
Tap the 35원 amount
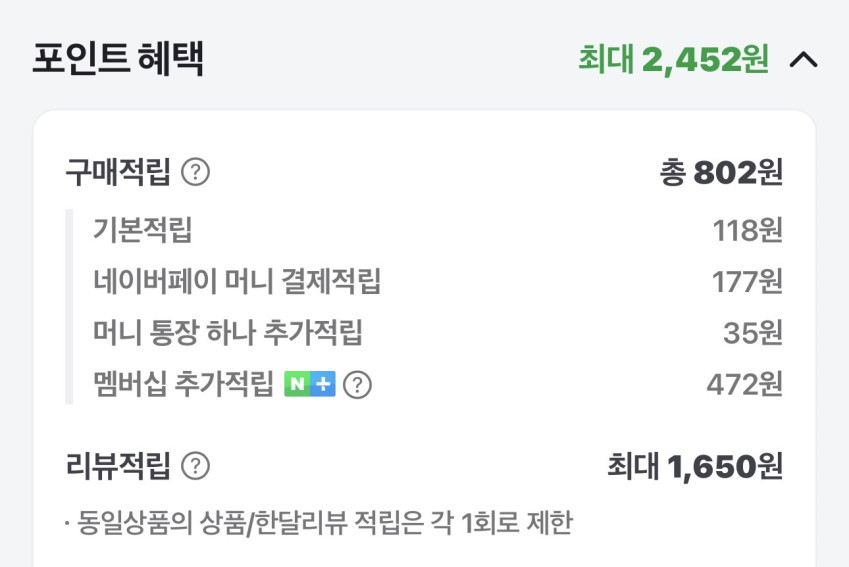click(752, 333)
